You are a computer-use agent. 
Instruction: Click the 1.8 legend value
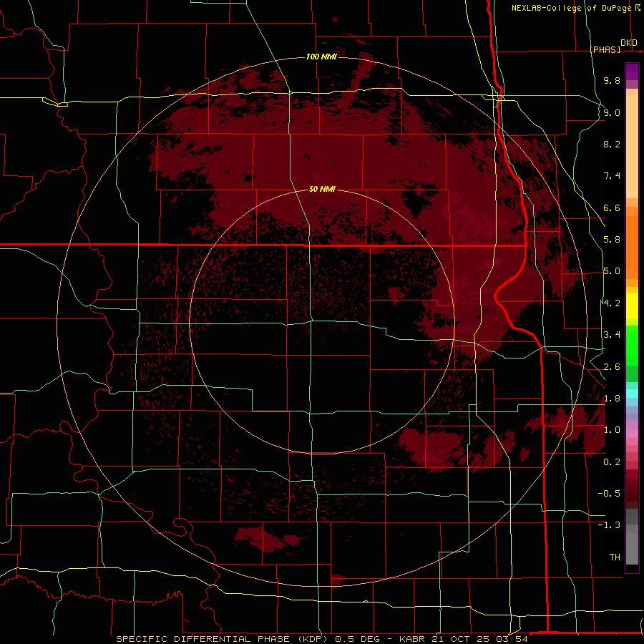point(612,399)
